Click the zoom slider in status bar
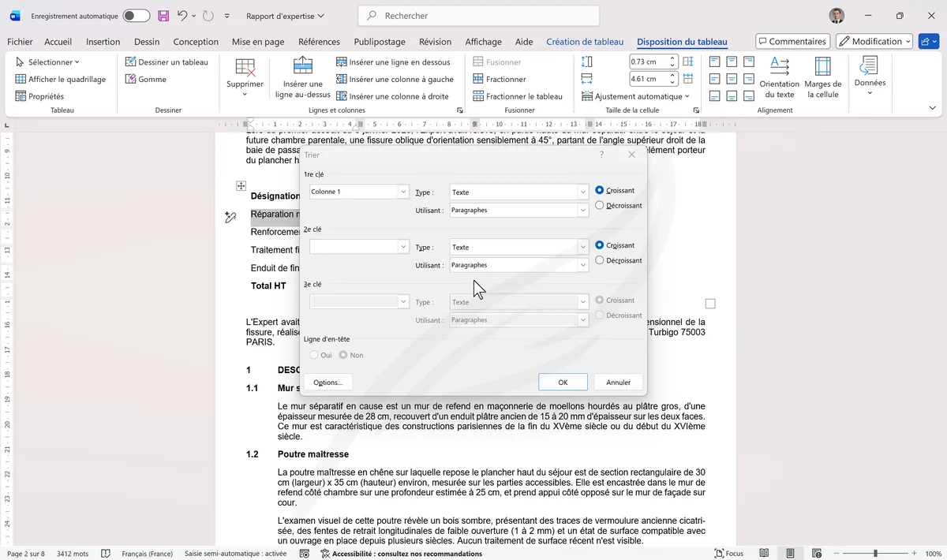This screenshot has width=947, height=560. (874, 554)
